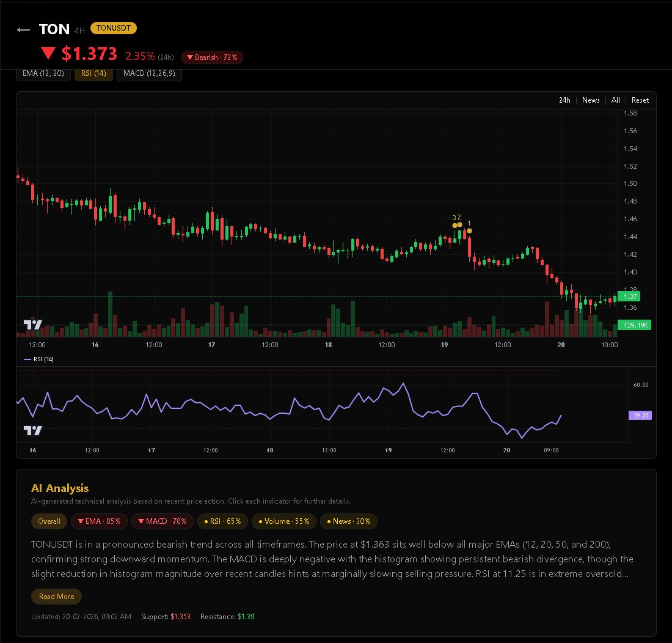This screenshot has height=643, width=672.
Task: Click the TradingView logo on RSI chart
Action: pyautogui.click(x=32, y=430)
